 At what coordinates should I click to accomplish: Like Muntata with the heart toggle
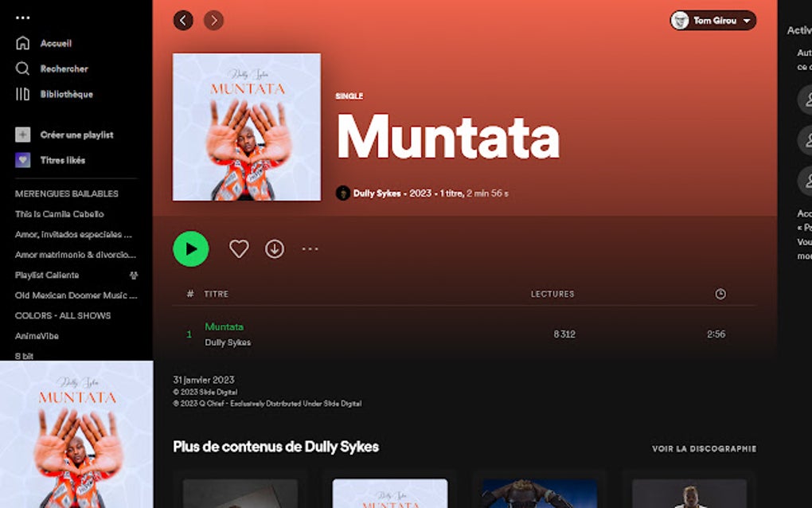(x=239, y=249)
